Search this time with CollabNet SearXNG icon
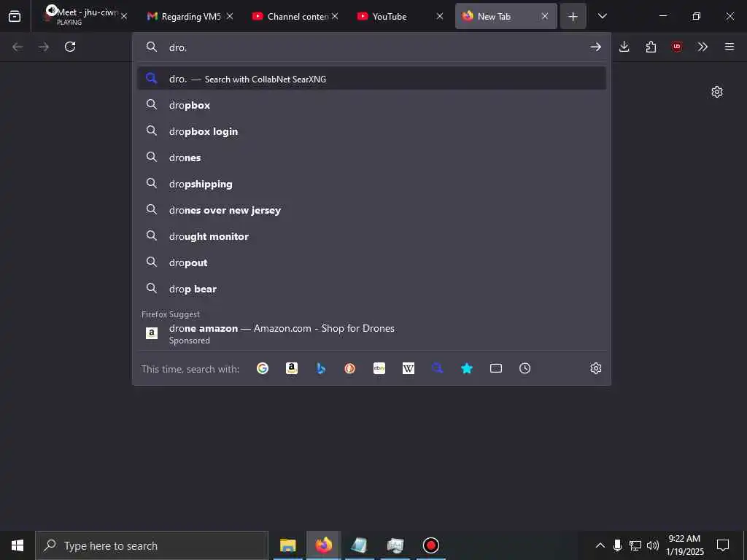This screenshot has height=560, width=747. point(438,368)
